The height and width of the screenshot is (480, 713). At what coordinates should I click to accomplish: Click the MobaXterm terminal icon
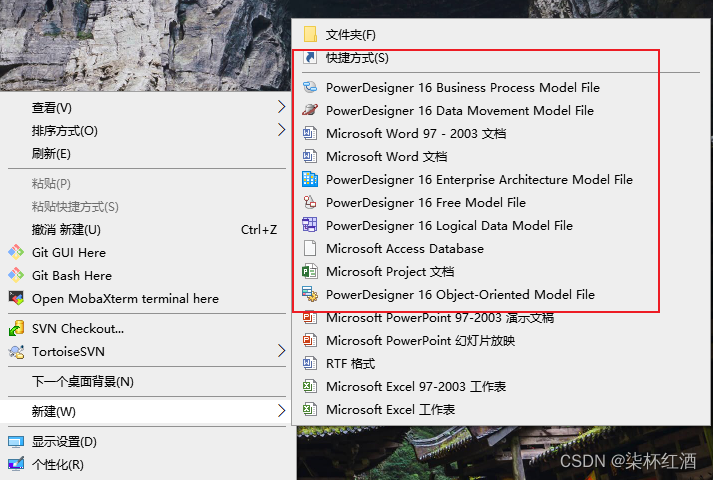(16, 298)
